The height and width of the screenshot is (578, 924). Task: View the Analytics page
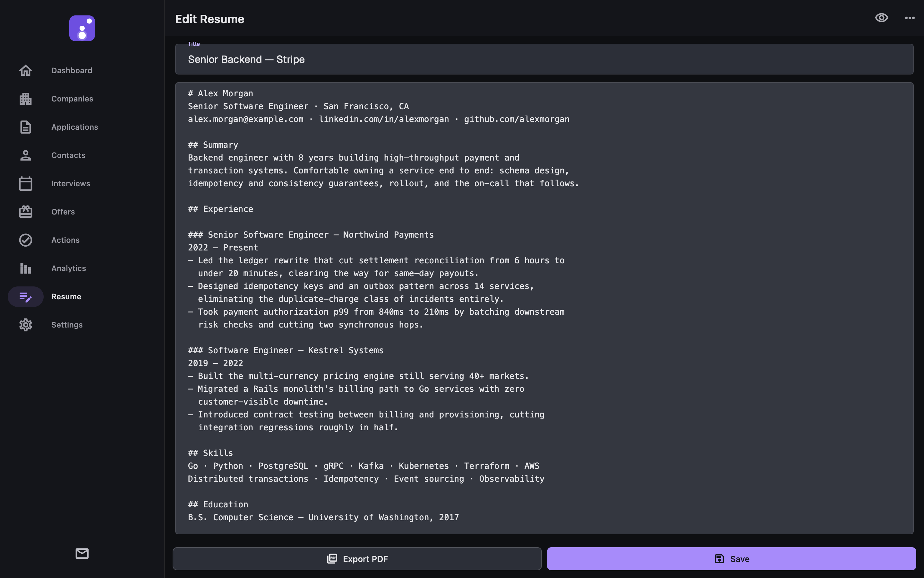(x=69, y=268)
